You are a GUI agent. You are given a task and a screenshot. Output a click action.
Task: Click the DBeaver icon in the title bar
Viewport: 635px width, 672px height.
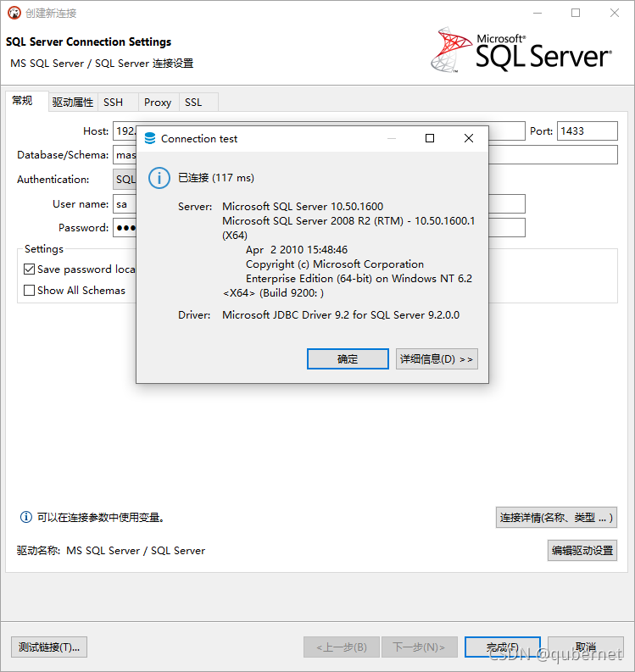pos(14,13)
